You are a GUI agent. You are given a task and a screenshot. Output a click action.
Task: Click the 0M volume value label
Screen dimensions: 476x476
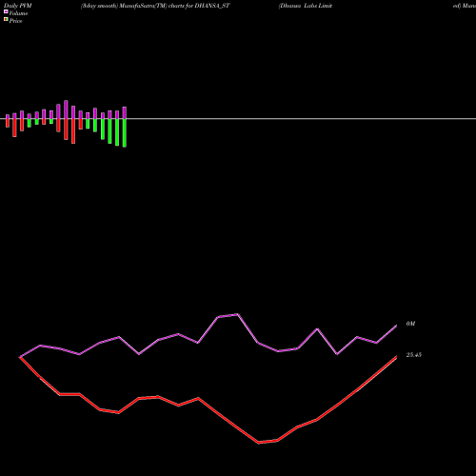pyautogui.click(x=410, y=324)
